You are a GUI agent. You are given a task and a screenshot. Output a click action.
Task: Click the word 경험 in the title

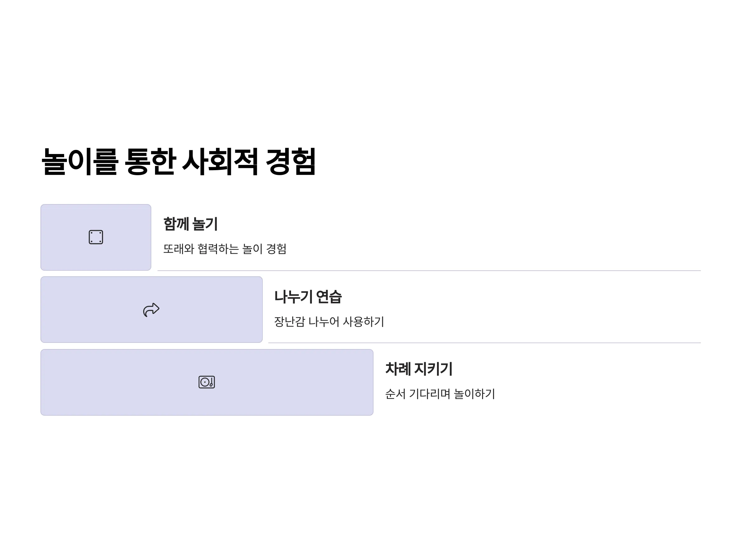pyautogui.click(x=291, y=162)
